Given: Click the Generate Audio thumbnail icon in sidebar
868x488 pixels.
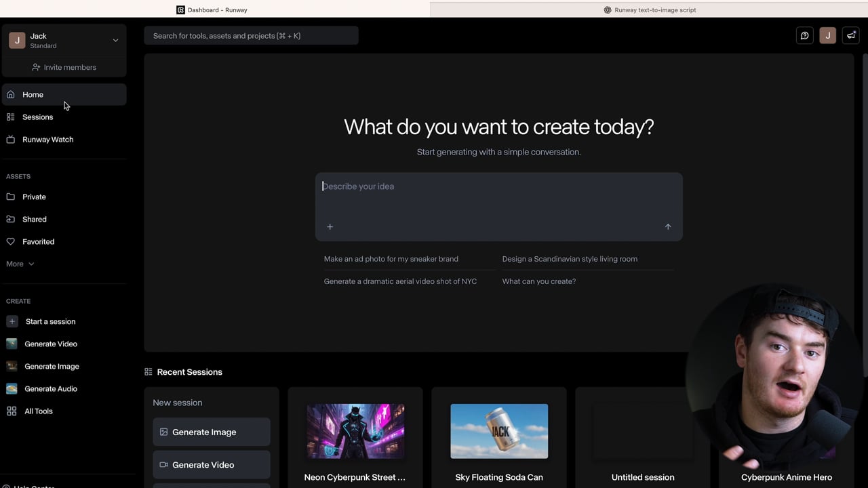Looking at the screenshot, I should click(12, 388).
